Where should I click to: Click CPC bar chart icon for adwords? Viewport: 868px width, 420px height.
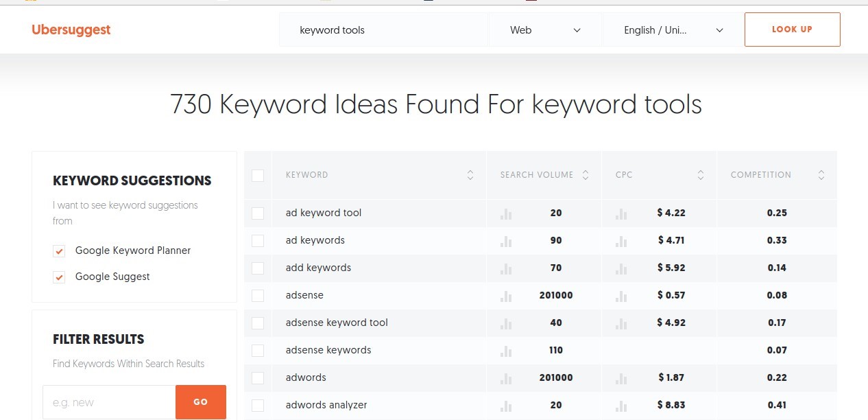[621, 378]
